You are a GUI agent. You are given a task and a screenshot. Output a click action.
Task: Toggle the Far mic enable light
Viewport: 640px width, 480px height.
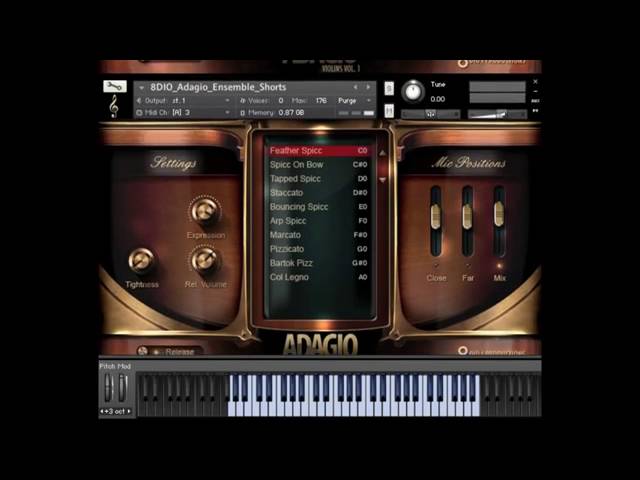[x=468, y=265]
